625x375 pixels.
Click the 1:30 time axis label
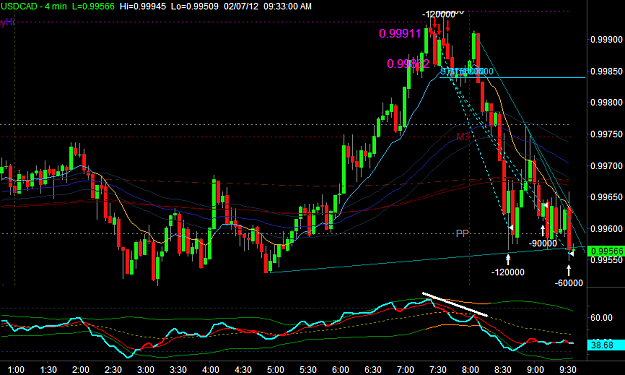pyautogui.click(x=49, y=369)
